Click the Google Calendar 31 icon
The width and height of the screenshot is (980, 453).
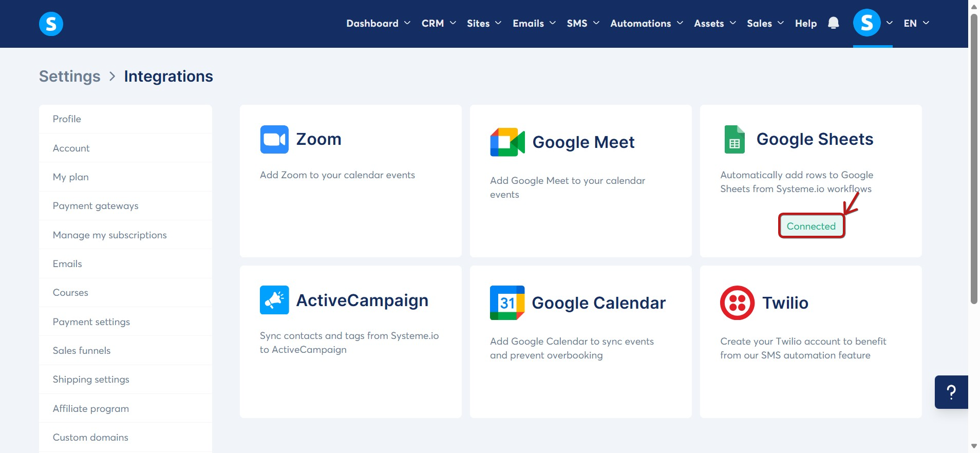point(507,303)
